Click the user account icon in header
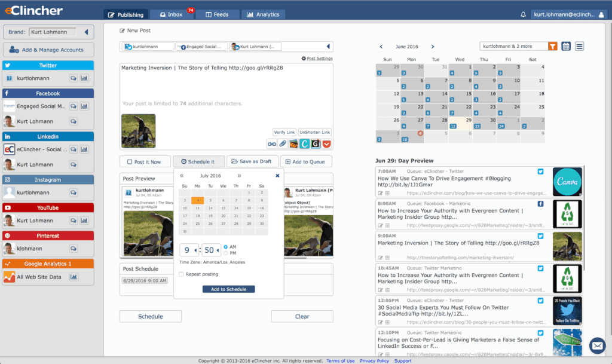Viewport: 612px width, 364px height. (x=601, y=15)
